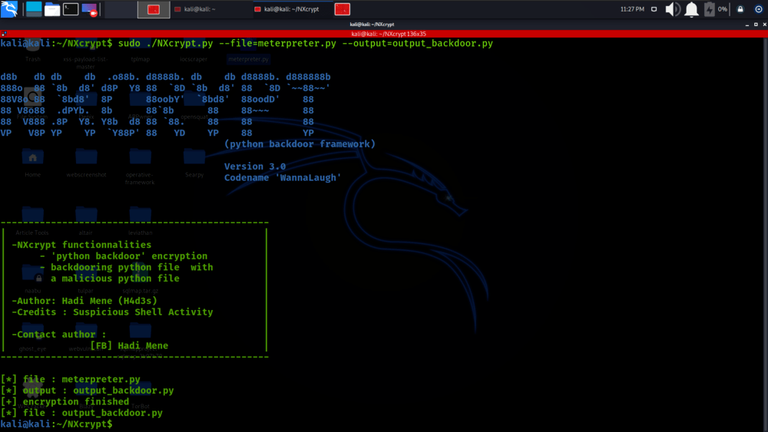The height and width of the screenshot is (432, 768).
Task: Click '[+] encryption finished' line
Action: point(65,402)
